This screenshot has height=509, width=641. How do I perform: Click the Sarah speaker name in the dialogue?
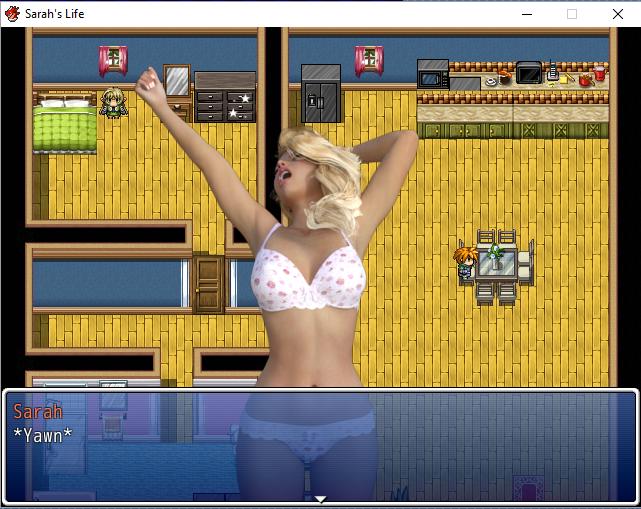click(x=38, y=411)
